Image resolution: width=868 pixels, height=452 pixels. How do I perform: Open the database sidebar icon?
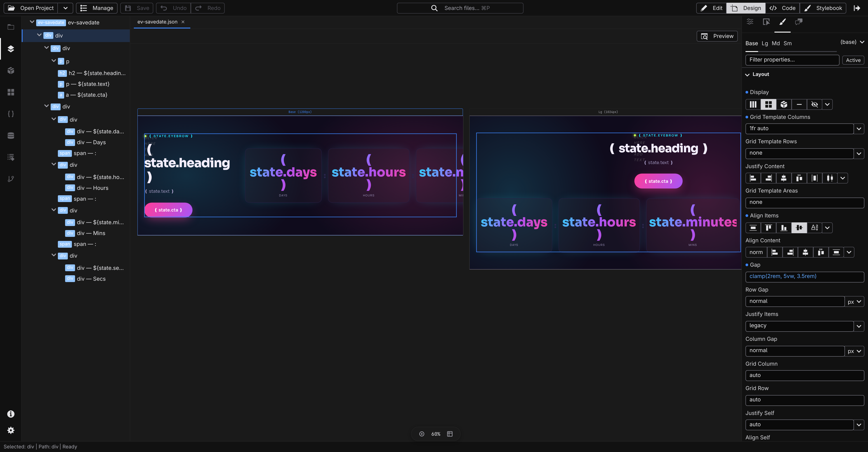click(11, 135)
